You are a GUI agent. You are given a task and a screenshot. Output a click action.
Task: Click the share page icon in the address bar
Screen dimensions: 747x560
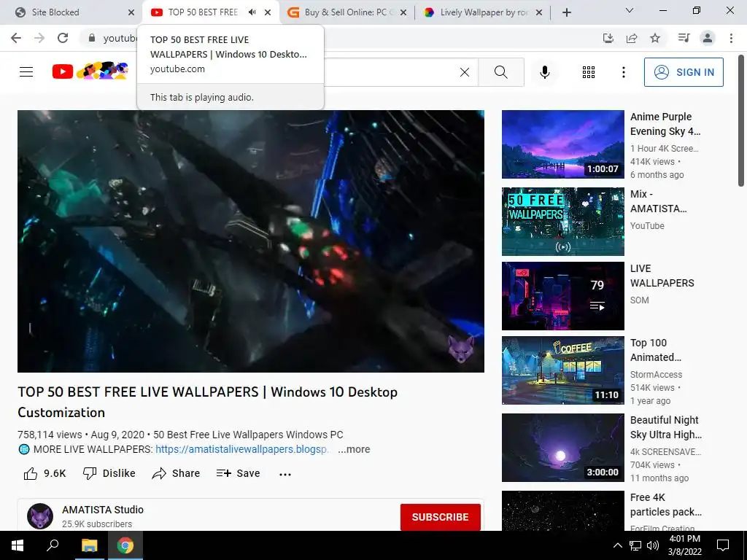[x=632, y=38]
